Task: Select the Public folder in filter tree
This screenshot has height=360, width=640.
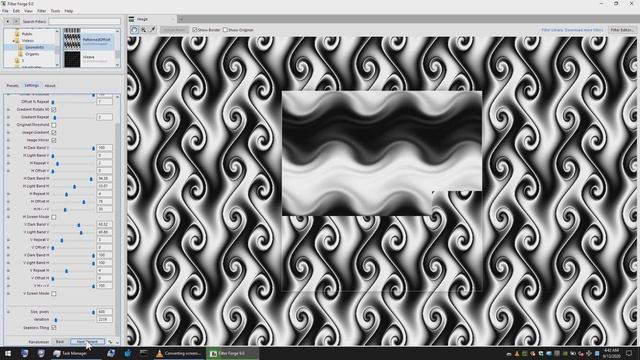Action: tap(27, 34)
